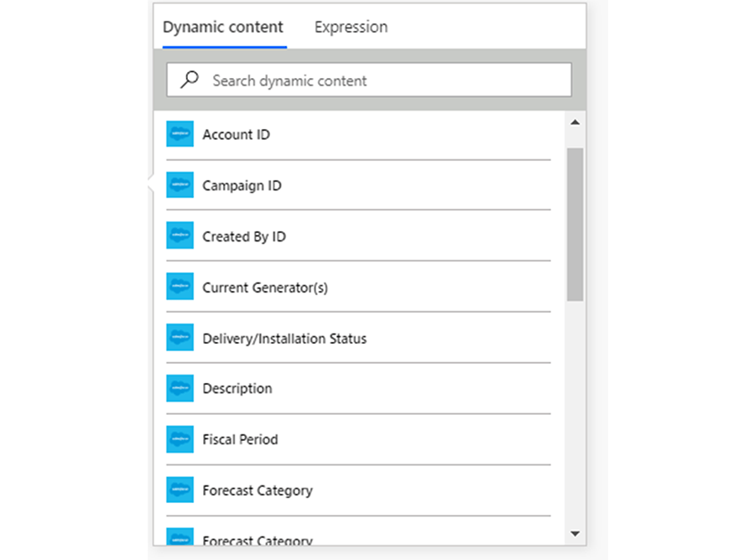Click Salesforce icon beside Current Generator(s)
Image resolution: width=755 pixels, height=560 pixels.
point(180,286)
